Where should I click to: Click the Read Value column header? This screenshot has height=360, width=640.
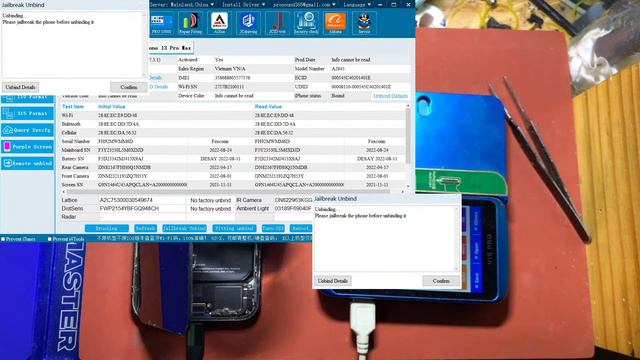(268, 107)
